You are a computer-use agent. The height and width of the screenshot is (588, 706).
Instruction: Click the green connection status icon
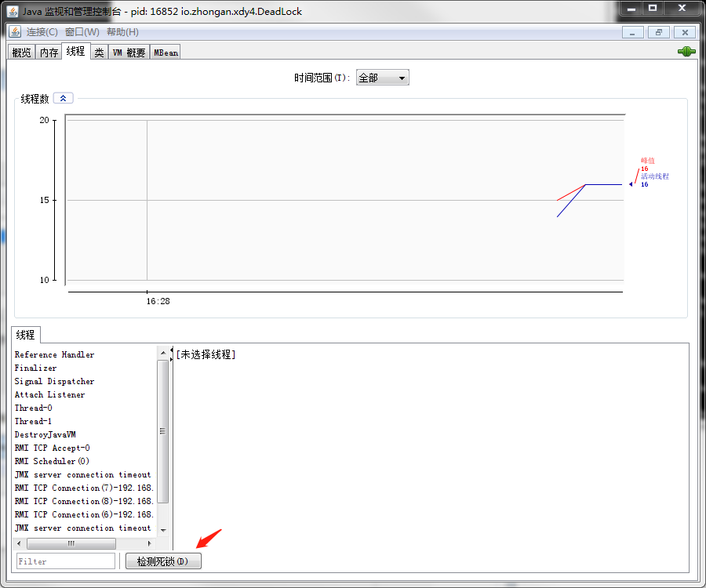click(686, 52)
